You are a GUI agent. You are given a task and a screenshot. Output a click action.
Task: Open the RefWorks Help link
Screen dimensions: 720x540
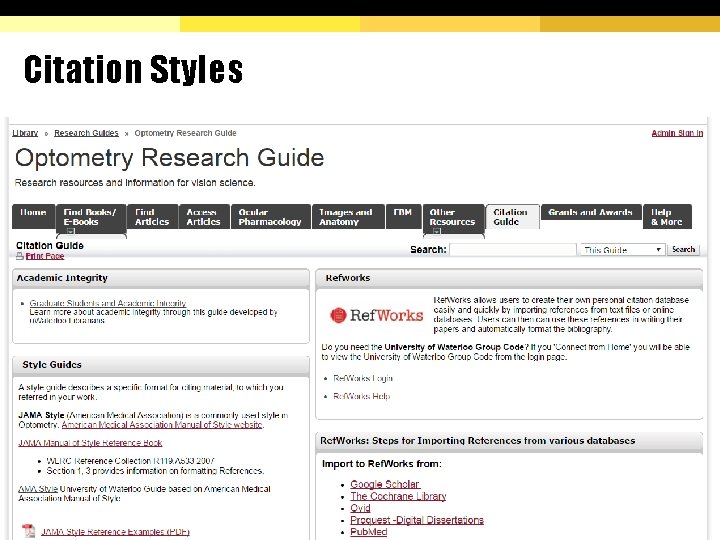361,396
